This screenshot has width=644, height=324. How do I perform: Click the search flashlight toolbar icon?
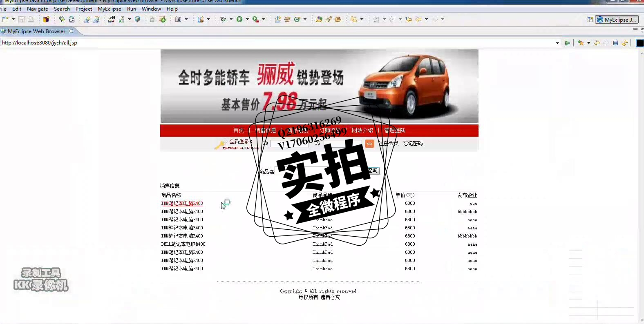[329, 19]
